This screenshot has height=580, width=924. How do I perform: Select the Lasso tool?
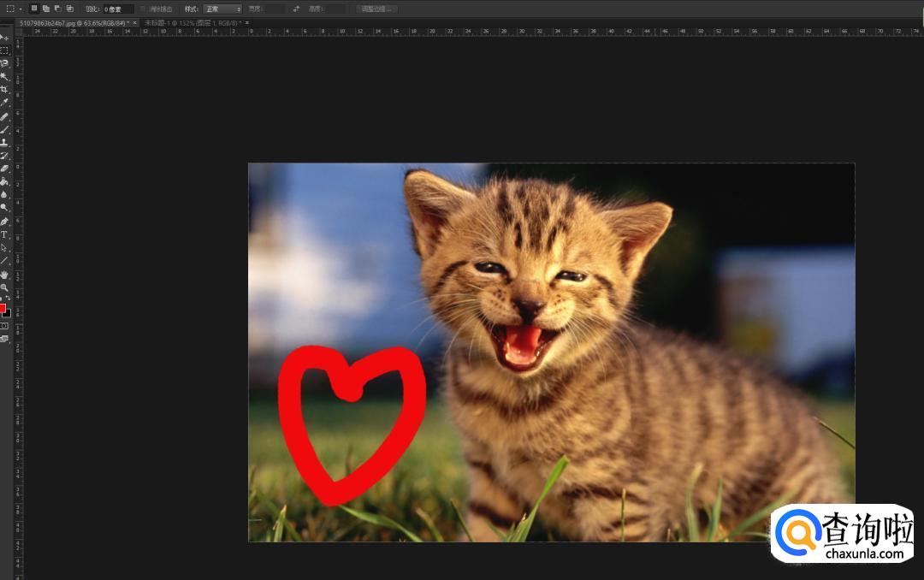[x=4, y=63]
